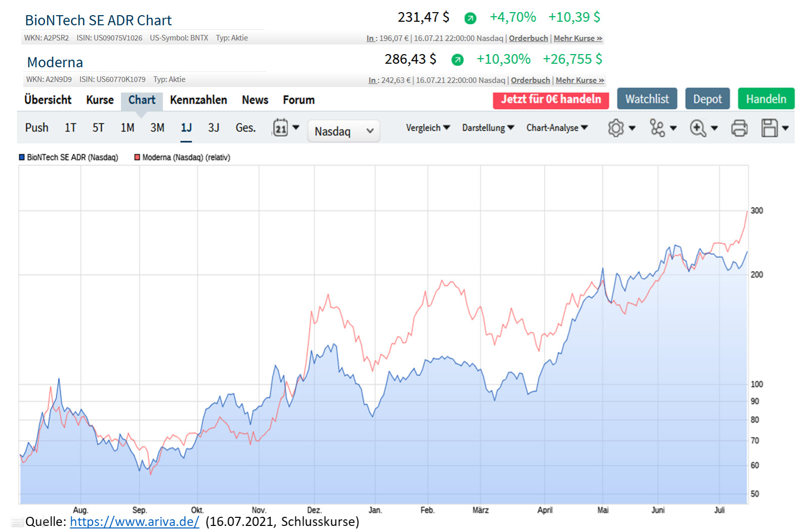801x532 pixels.
Task: Select the 3J time range
Action: [x=214, y=127]
